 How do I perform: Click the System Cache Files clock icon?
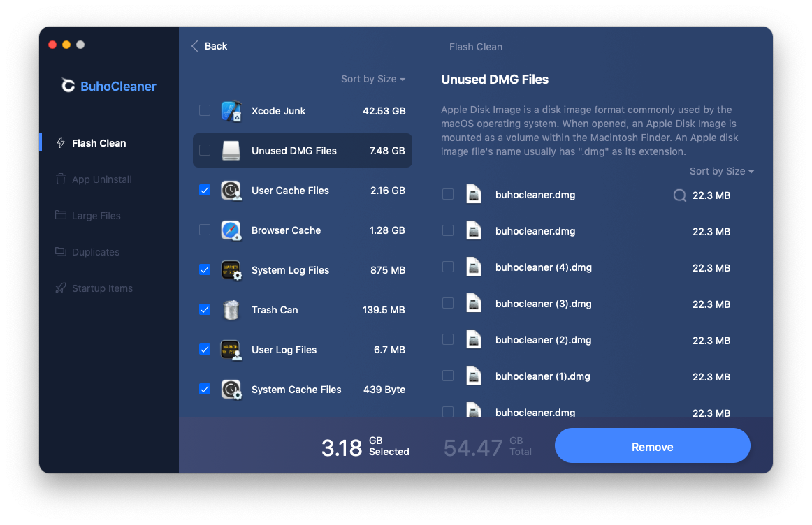coord(231,390)
